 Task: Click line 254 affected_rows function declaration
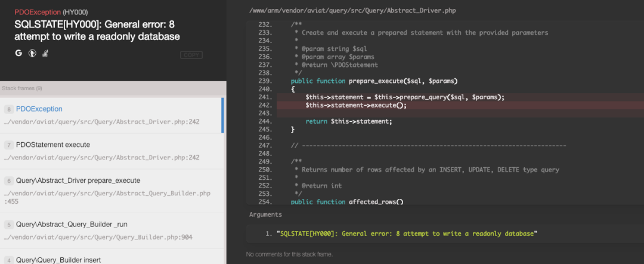click(347, 201)
